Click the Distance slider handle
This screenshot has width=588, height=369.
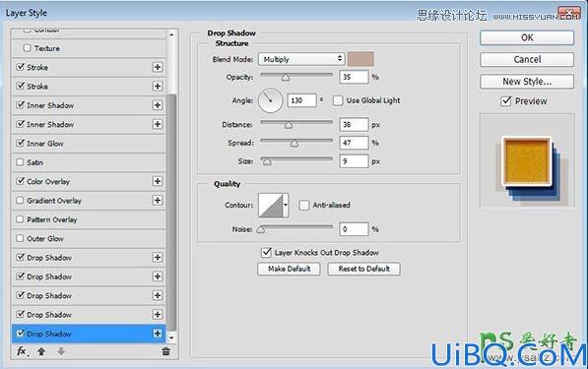[289, 125]
